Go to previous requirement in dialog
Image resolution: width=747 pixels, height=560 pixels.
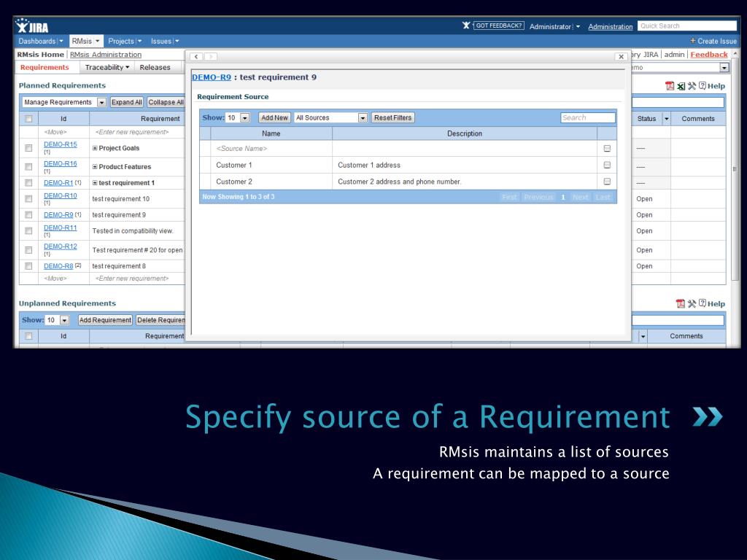click(x=196, y=57)
